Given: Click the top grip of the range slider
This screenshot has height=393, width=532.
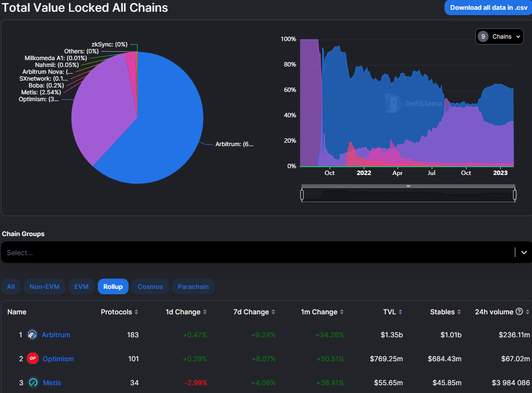Looking at the screenshot, I should coord(408,186).
